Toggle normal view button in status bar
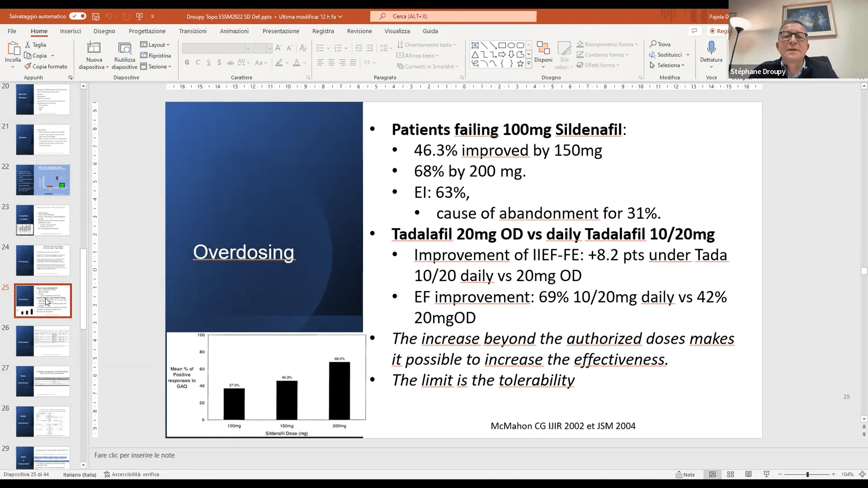This screenshot has height=488, width=868. click(712, 474)
